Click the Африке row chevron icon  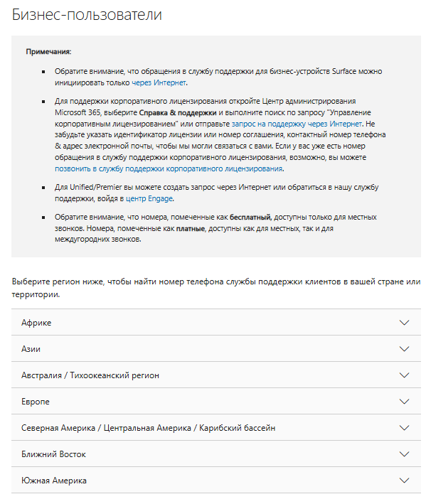pos(404,323)
